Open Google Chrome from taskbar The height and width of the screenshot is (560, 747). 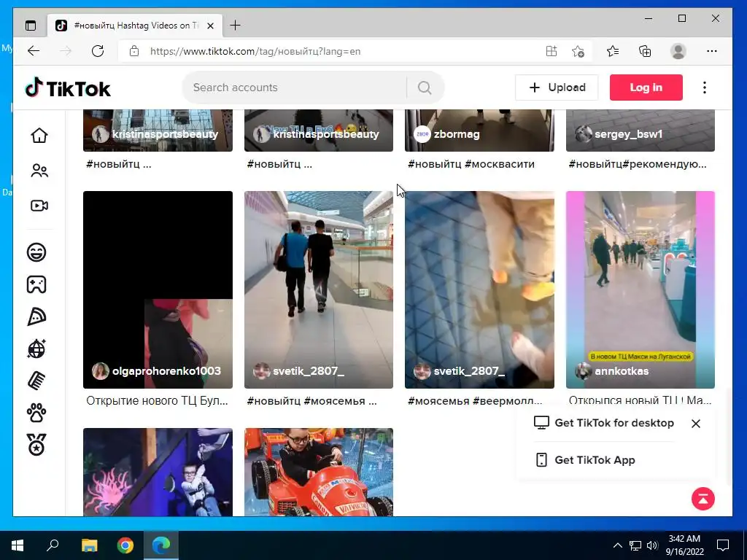[x=125, y=545]
